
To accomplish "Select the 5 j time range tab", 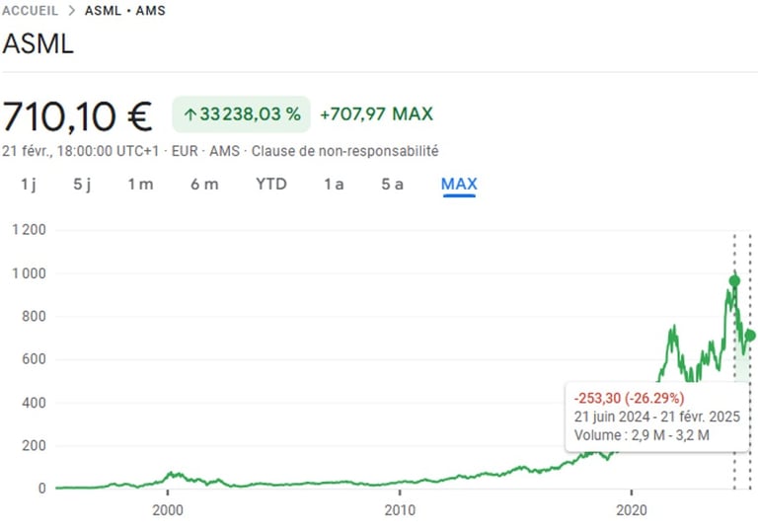I will 82,185.
